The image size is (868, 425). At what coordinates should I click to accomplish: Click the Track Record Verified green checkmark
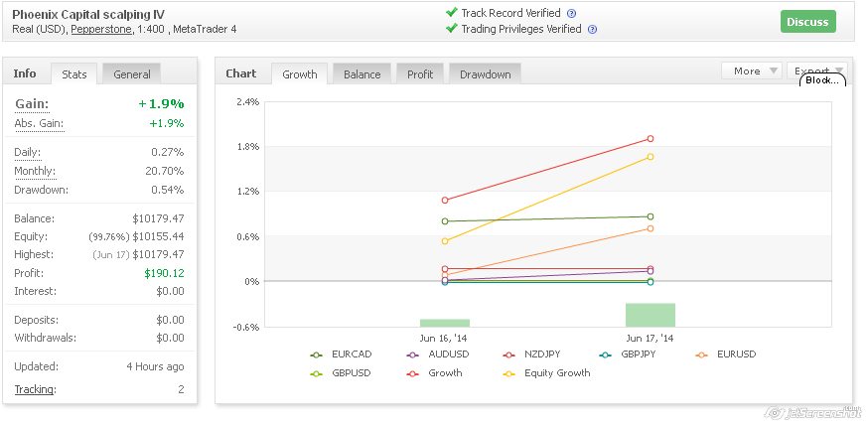pos(451,12)
